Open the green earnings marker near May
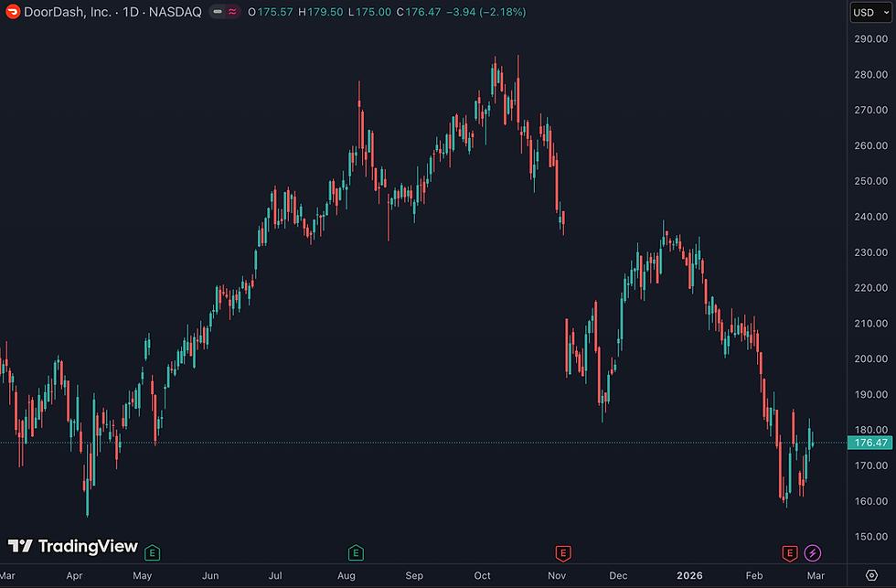This screenshot has width=896, height=588. (152, 553)
